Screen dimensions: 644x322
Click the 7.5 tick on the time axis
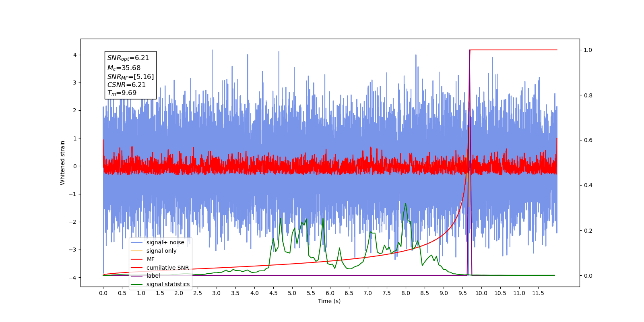coord(387,293)
